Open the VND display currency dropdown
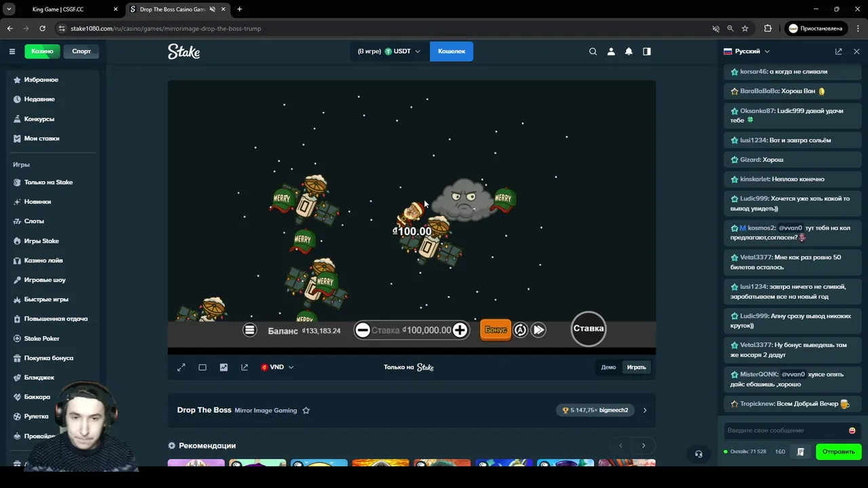868x488 pixels. point(277,367)
